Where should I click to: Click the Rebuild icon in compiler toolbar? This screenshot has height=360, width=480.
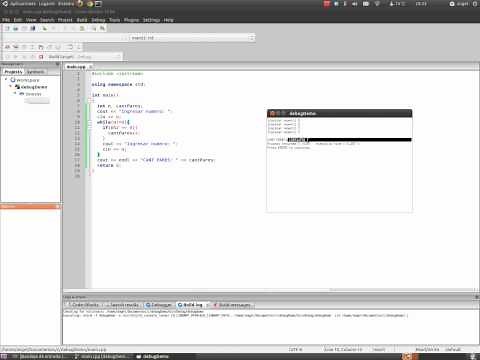(32, 57)
